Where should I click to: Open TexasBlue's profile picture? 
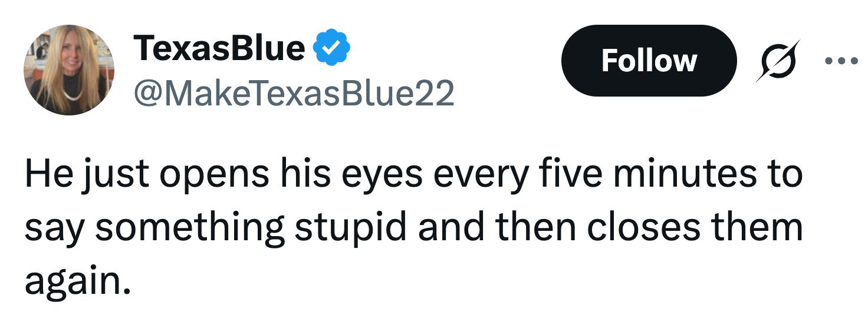click(68, 69)
